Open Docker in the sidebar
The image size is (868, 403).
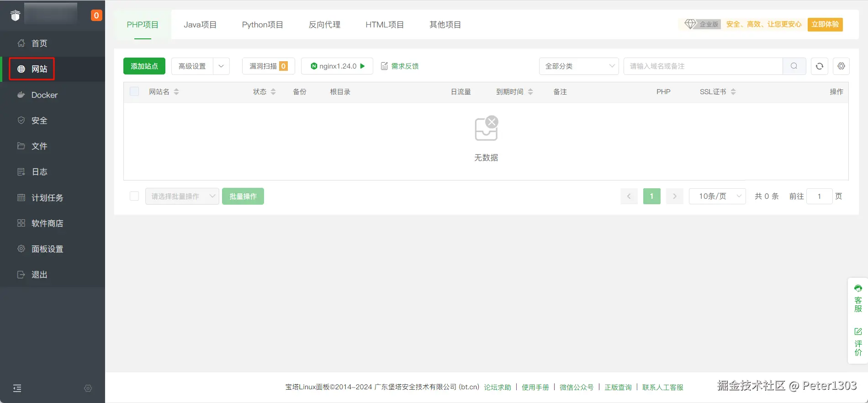point(53,95)
